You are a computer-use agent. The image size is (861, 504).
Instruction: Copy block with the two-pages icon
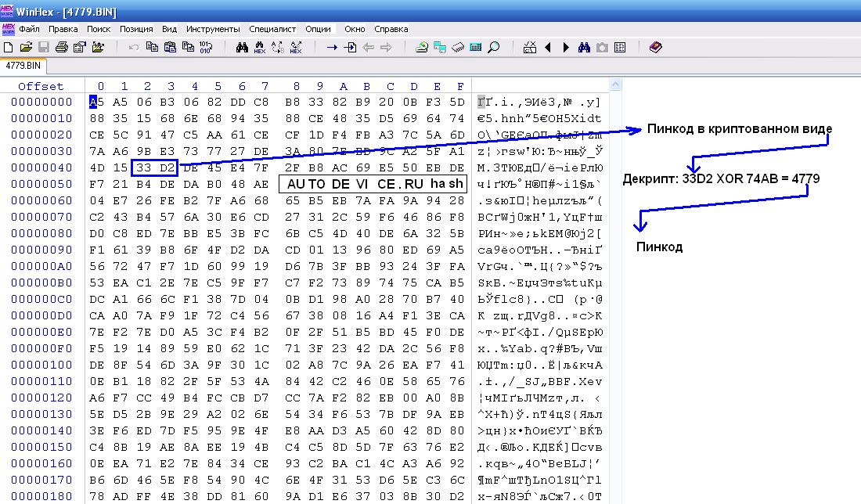(152, 48)
